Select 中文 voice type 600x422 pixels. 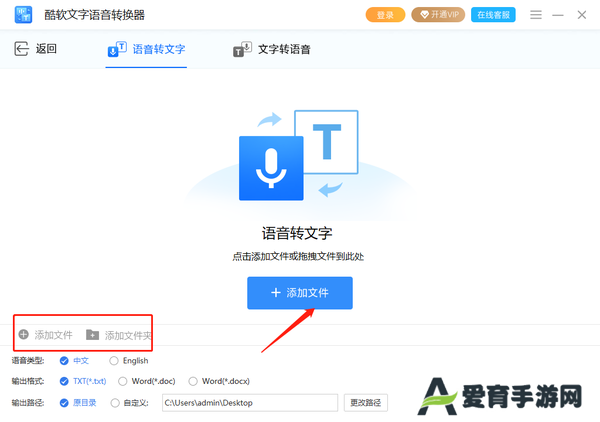pos(74,360)
